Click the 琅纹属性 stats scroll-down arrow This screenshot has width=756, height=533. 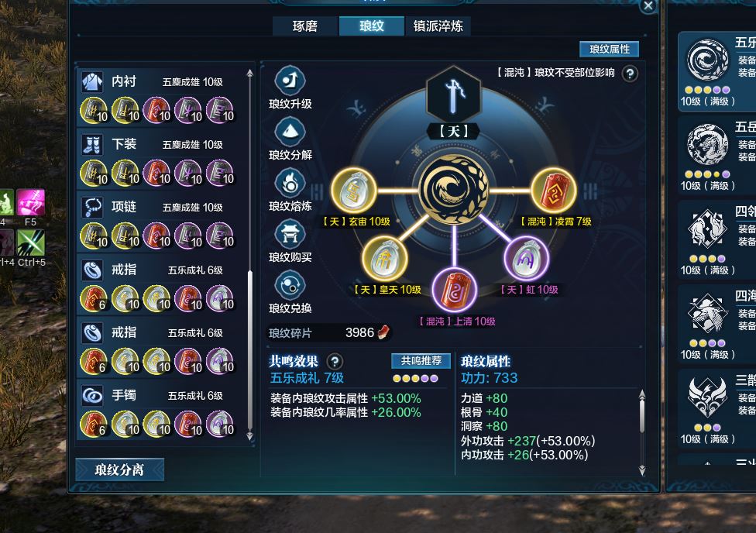(642, 469)
